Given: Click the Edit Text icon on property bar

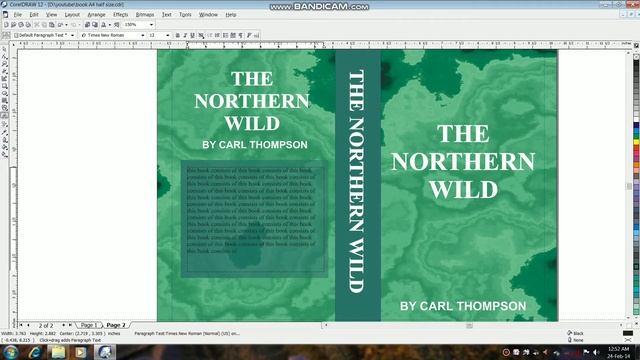Looking at the screenshot, I should click(x=256, y=36).
